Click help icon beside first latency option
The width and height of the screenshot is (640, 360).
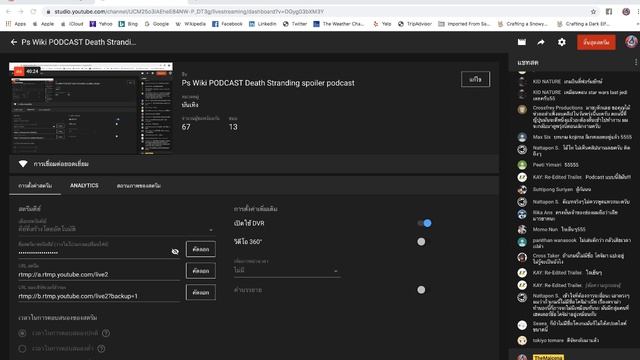click(106, 333)
